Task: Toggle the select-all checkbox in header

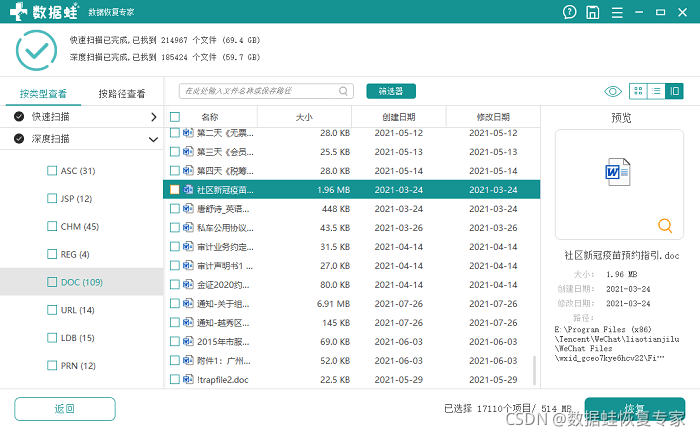Action: (x=175, y=117)
